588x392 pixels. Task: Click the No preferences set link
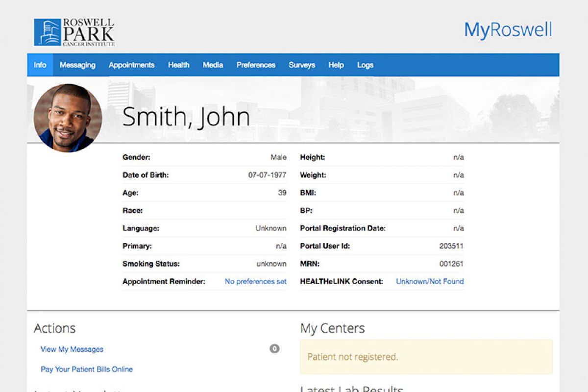click(x=256, y=281)
